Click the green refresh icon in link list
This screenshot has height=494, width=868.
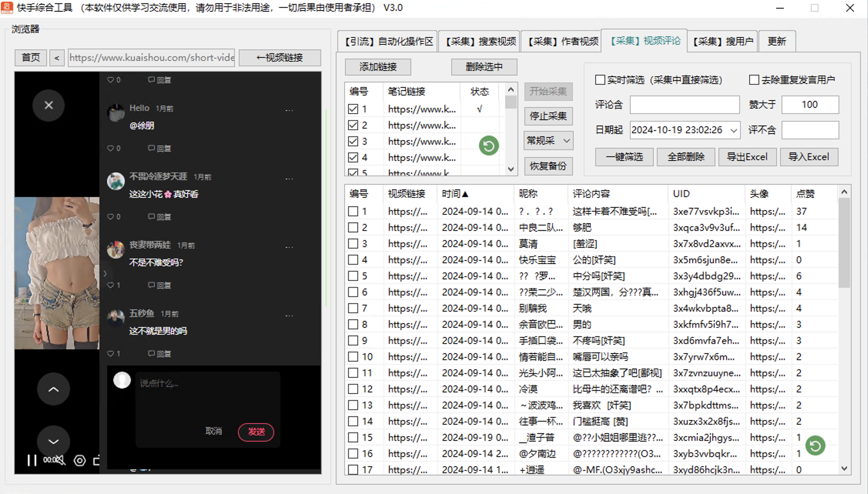[488, 146]
